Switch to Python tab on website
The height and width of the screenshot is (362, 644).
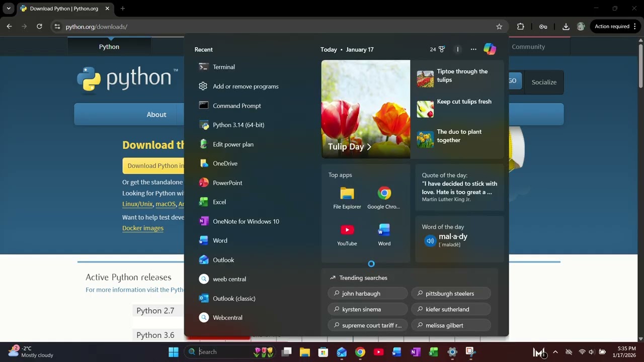tap(109, 47)
